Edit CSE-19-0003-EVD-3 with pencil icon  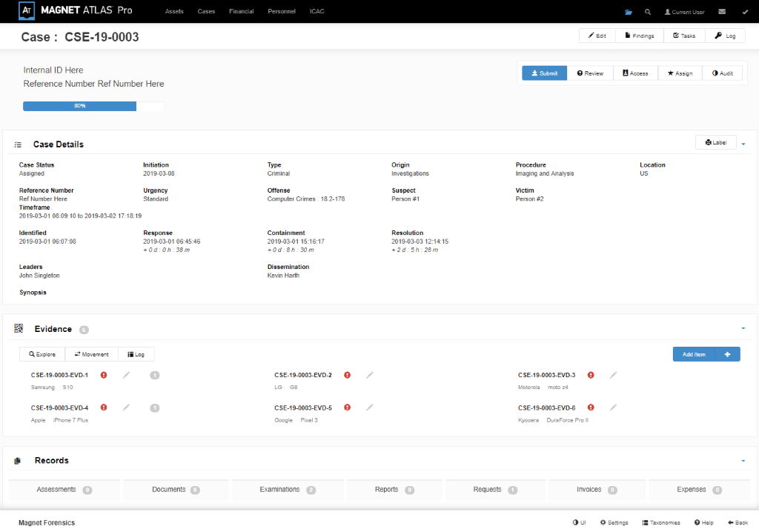pos(613,375)
